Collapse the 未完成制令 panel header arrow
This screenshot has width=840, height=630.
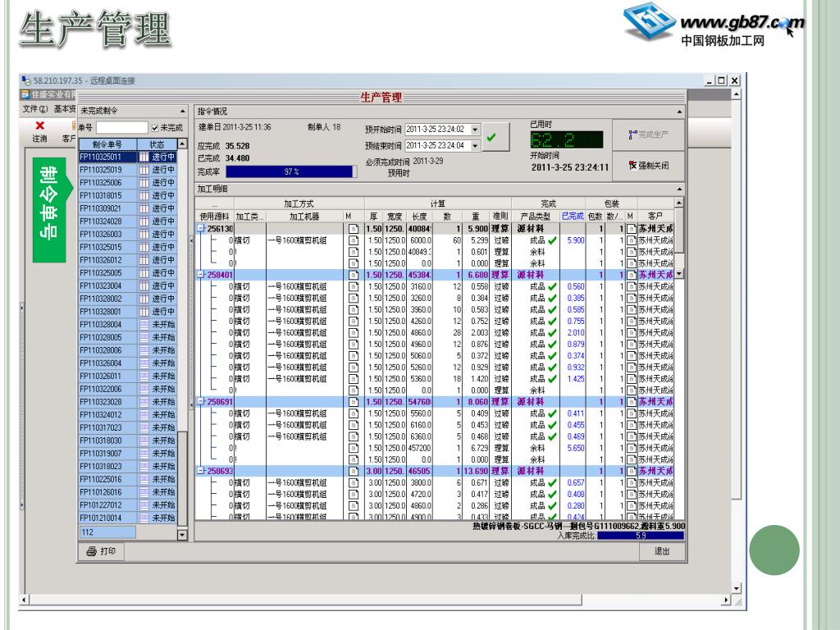pyautogui.click(x=183, y=111)
